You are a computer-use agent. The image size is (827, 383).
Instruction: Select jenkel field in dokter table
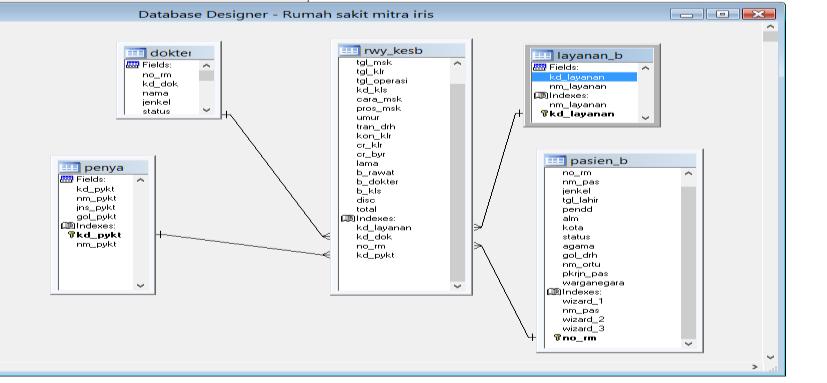point(156,102)
